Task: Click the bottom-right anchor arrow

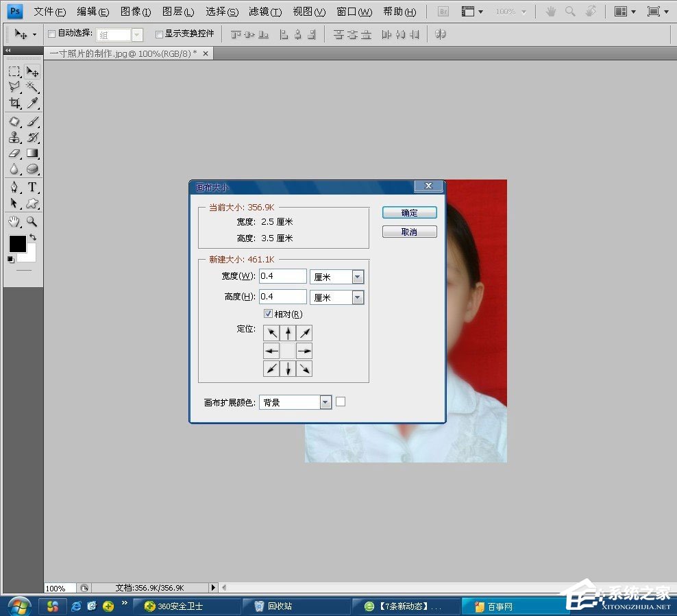Action: point(305,369)
